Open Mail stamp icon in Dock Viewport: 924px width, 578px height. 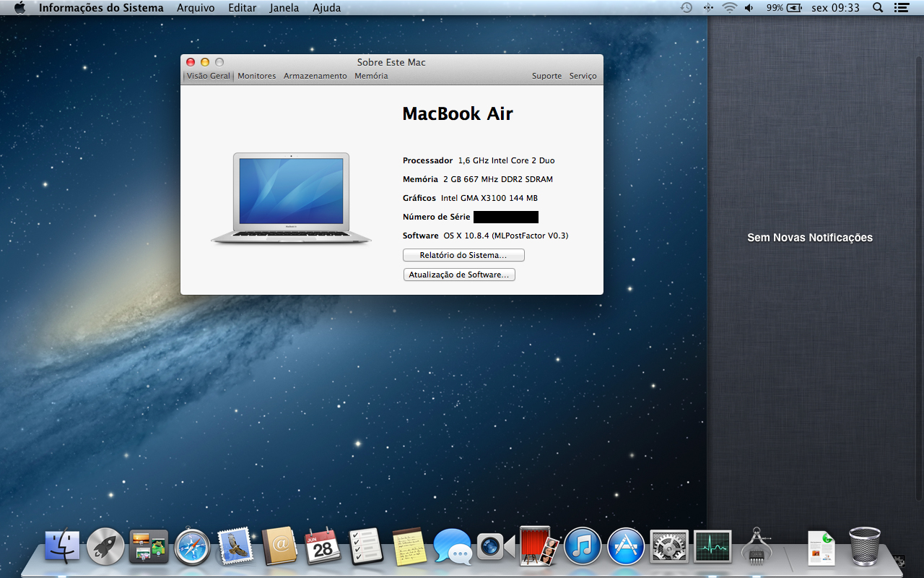tap(235, 547)
